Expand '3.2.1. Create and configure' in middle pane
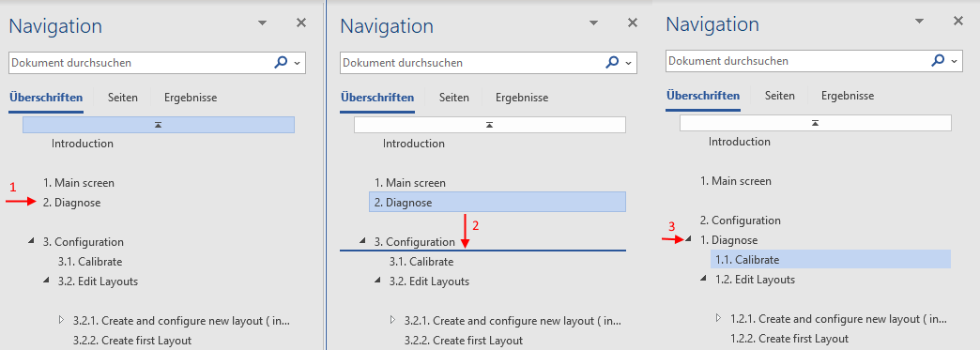This screenshot has width=980, height=350. (x=392, y=319)
